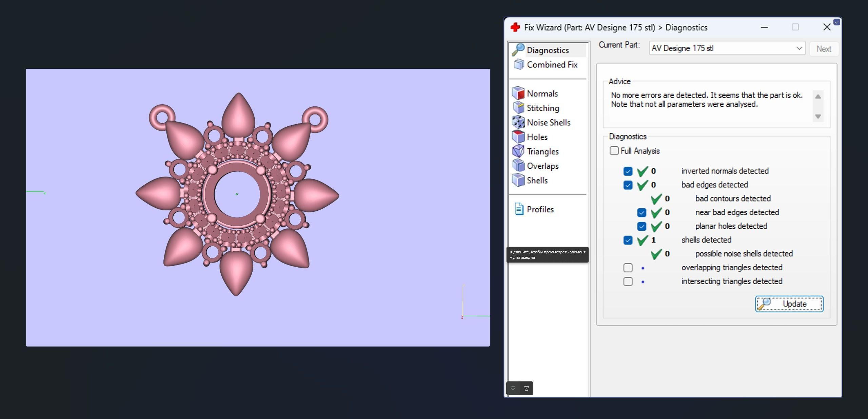868x419 pixels.
Task: Select the Holes fix icon
Action: tap(518, 137)
